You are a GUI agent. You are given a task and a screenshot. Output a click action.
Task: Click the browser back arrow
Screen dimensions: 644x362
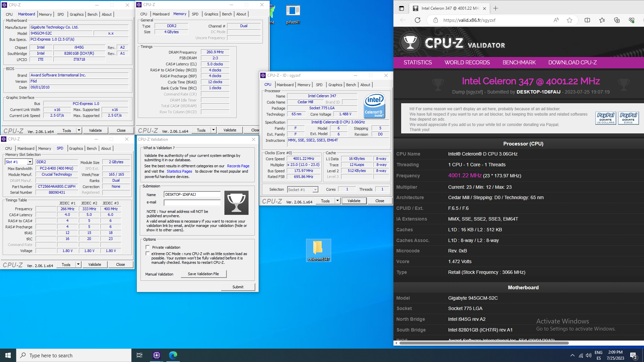(403, 20)
